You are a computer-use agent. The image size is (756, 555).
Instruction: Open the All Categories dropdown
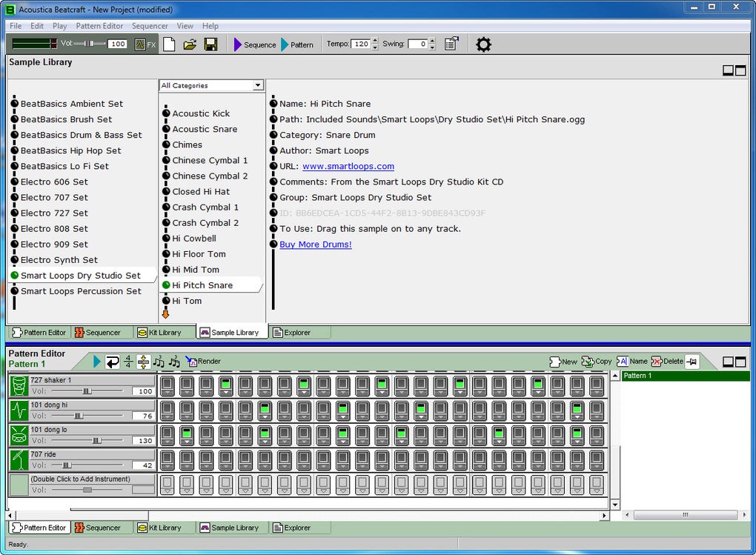click(x=258, y=86)
